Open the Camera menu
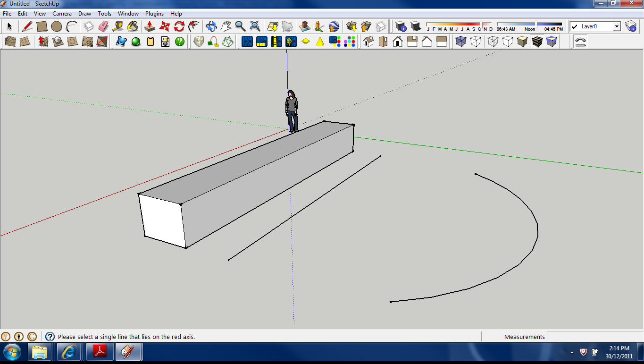 [x=62, y=14]
